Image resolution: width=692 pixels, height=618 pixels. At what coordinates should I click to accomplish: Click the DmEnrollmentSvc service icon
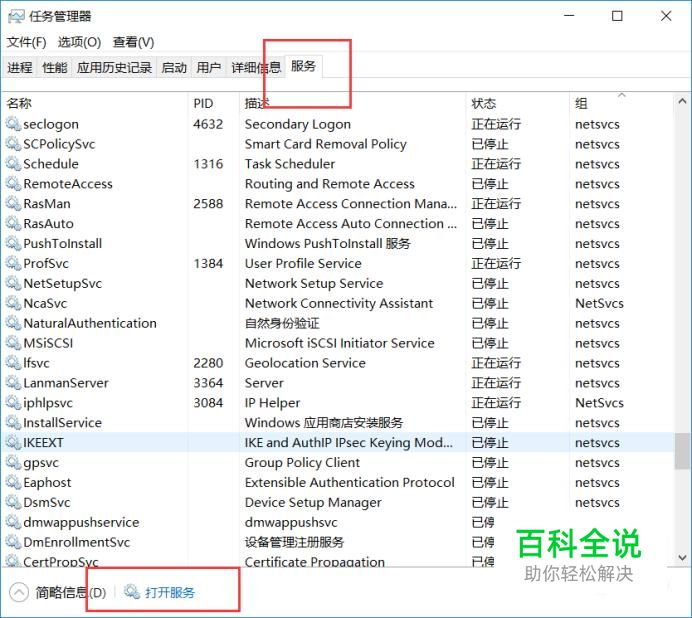(13, 542)
